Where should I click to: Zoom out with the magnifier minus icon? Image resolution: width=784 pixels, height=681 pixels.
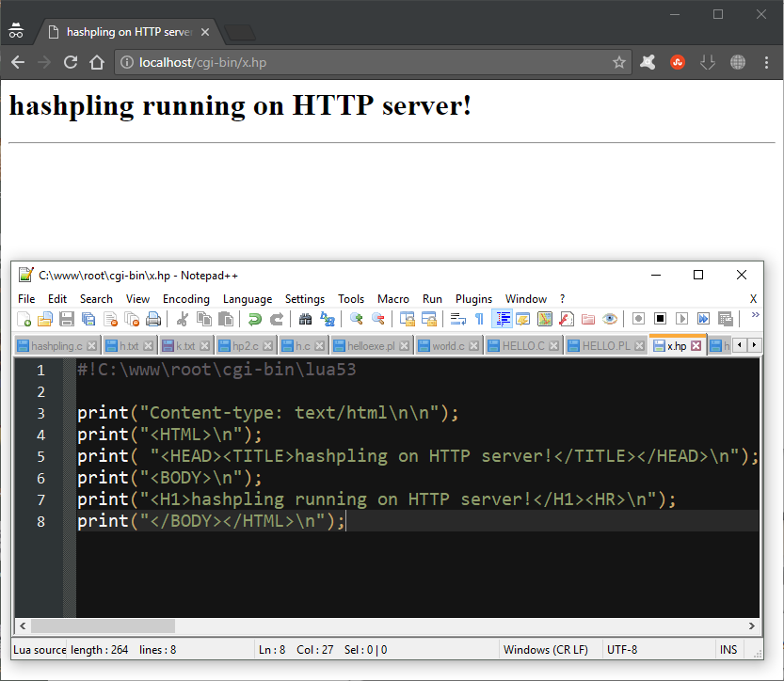(378, 319)
